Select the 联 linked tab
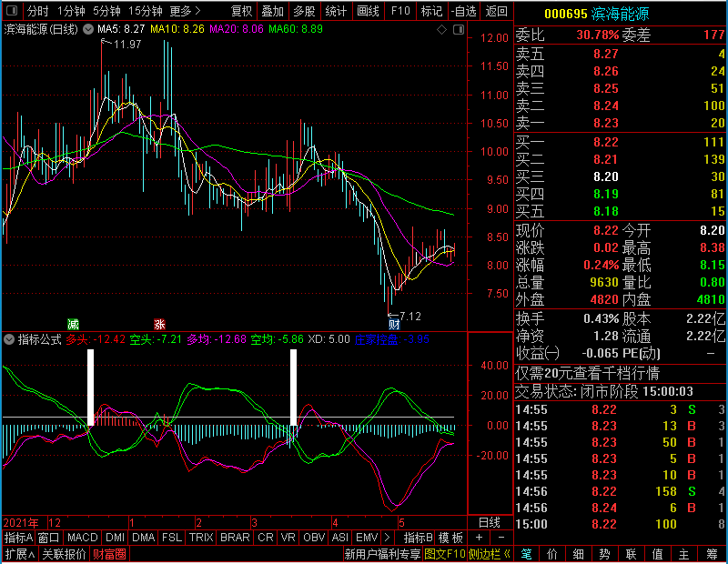Viewport: 728px width, 564px height. (x=631, y=554)
